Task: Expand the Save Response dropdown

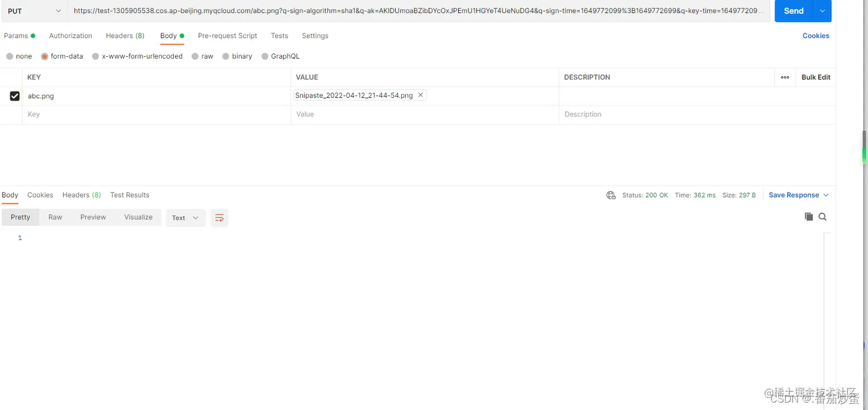Action: coord(826,195)
